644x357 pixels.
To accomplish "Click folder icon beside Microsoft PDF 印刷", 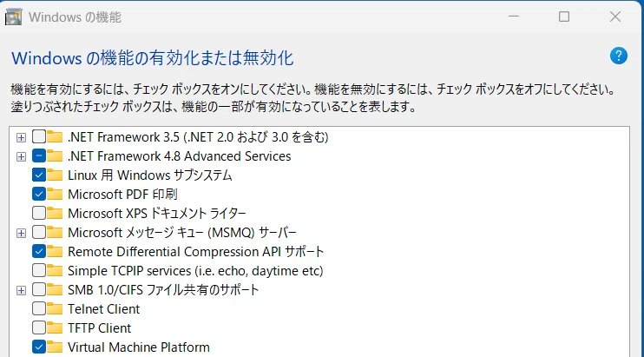I will click(55, 194).
